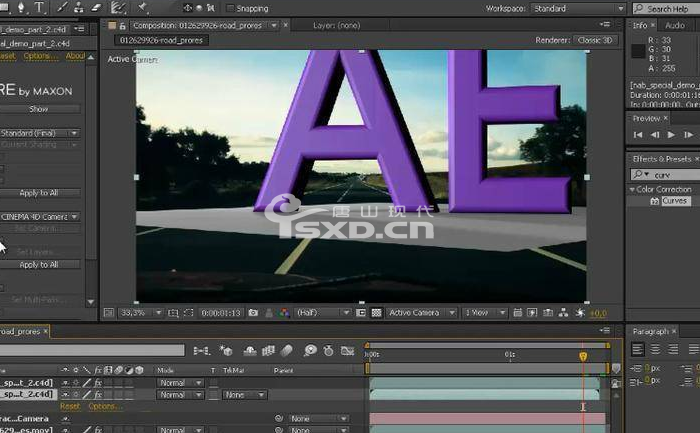Open the Comp Flowchart icon

563,313
